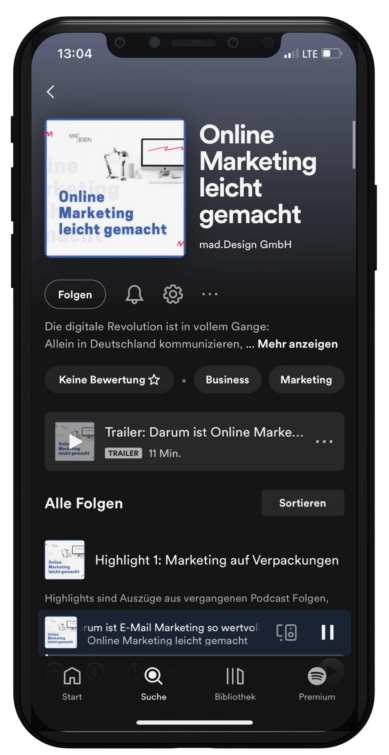Viewport: 389px width, 755px height.
Task: Click the podcast cover artwork
Action: 115,188
